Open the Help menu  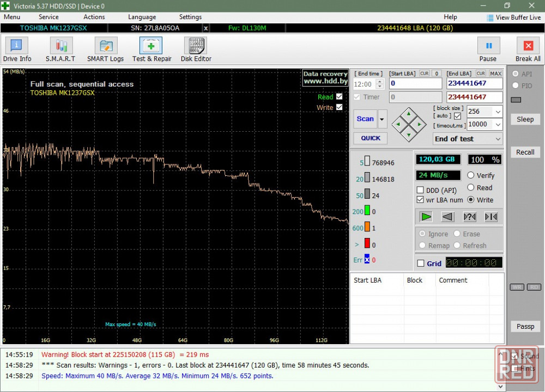[x=450, y=17]
